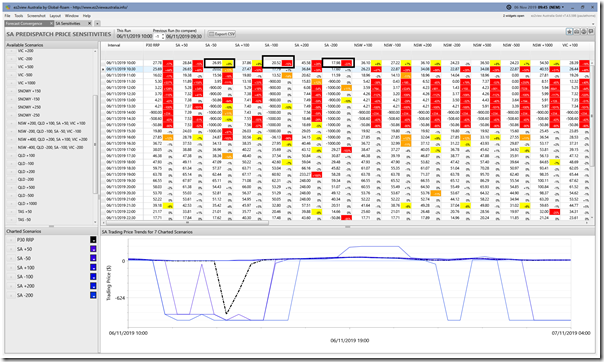Open the Screenshot menu
The width and height of the screenshot is (604, 362).
tap(36, 16)
